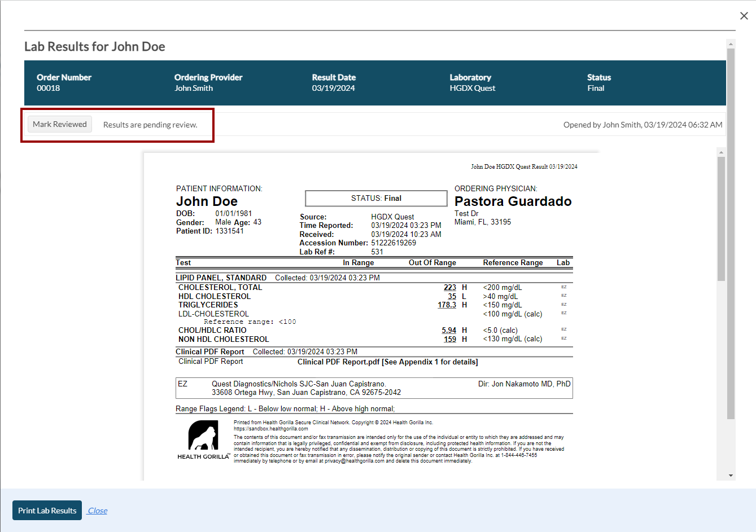Viewport: 756px width, 532px height.
Task: Click the up arrow of the report viewer scrollbar
Action: coord(721,152)
